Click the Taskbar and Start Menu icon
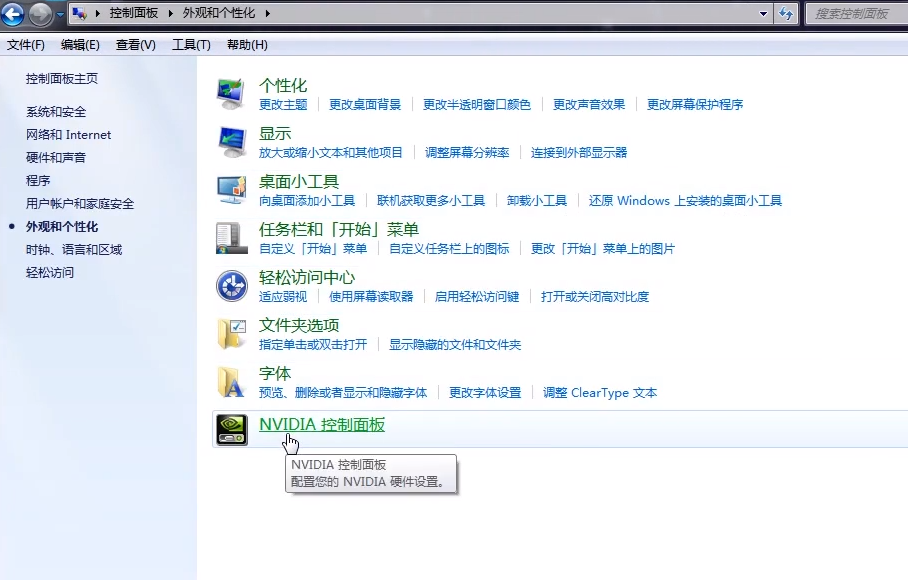908x580 pixels. pos(232,238)
